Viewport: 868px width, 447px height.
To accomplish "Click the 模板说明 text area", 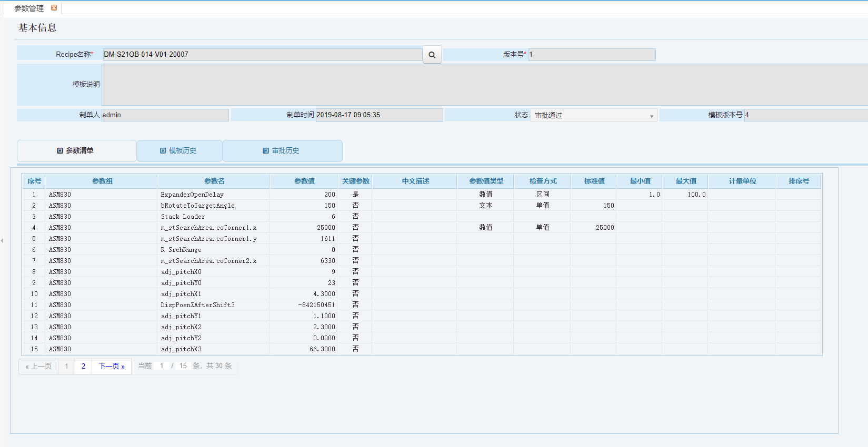I will click(x=484, y=85).
